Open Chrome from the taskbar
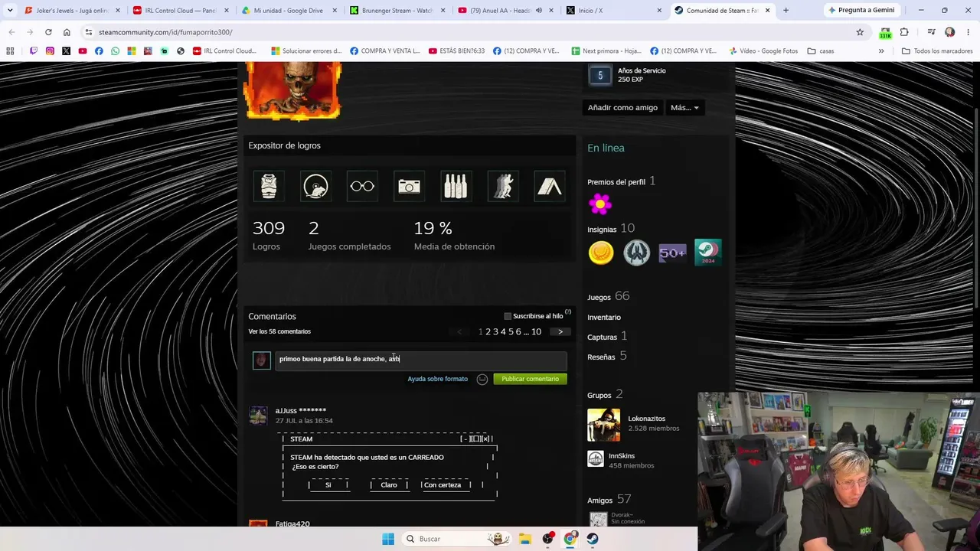 (x=570, y=539)
